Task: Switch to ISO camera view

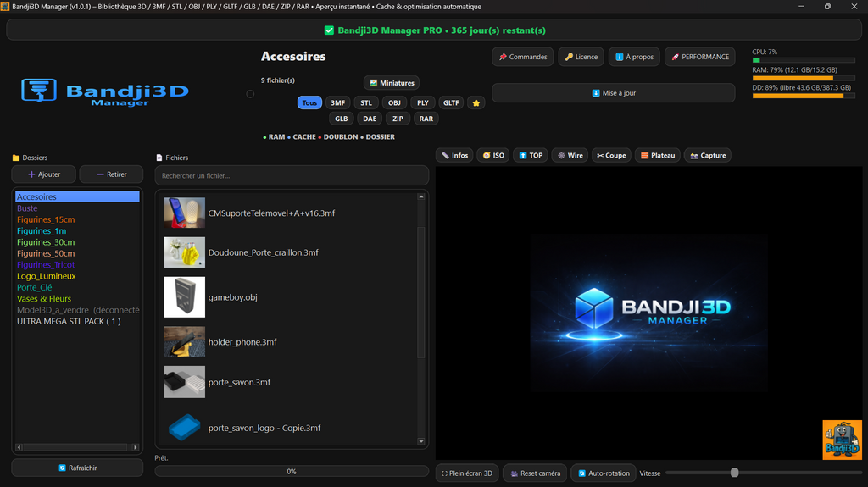Action: click(x=493, y=156)
